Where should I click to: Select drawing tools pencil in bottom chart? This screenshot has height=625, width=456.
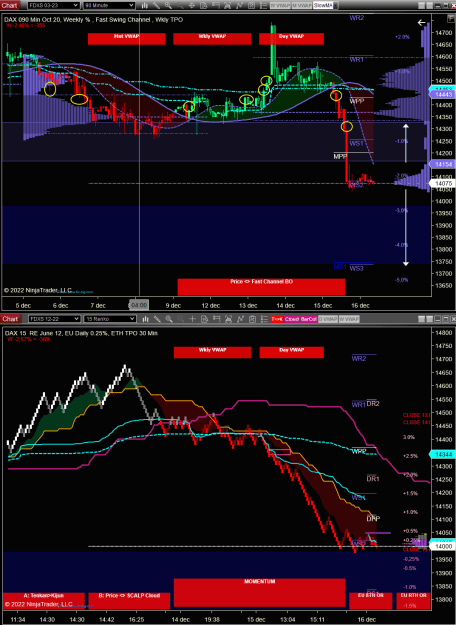coord(157,319)
